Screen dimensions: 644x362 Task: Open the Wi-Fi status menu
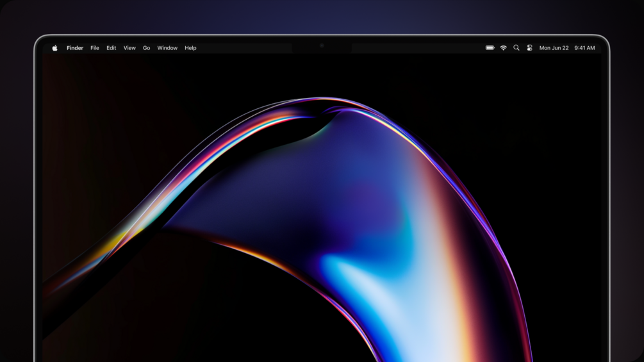(503, 48)
